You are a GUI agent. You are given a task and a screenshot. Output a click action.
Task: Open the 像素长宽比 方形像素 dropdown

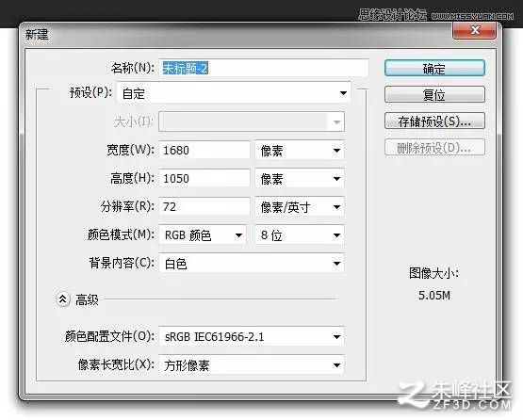pos(252,365)
